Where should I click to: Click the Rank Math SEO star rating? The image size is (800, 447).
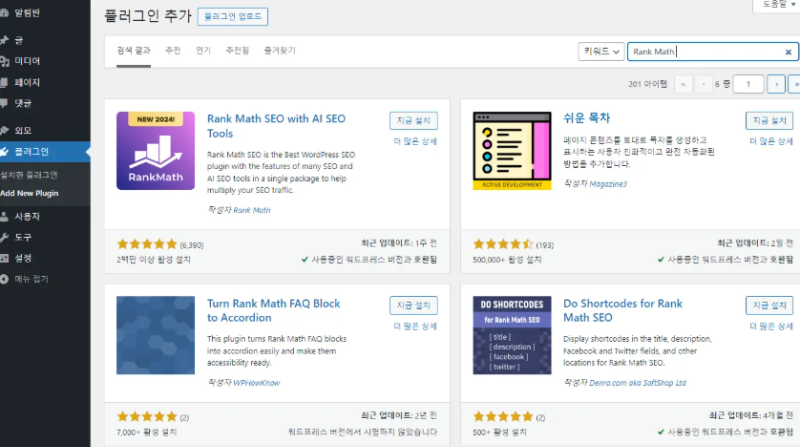pyautogui.click(x=147, y=244)
